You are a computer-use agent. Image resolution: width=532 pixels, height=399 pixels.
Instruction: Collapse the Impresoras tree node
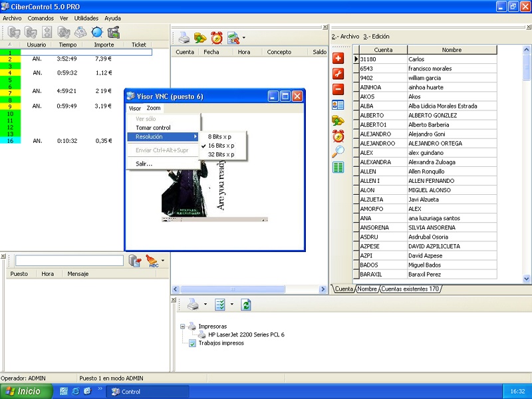(183, 327)
